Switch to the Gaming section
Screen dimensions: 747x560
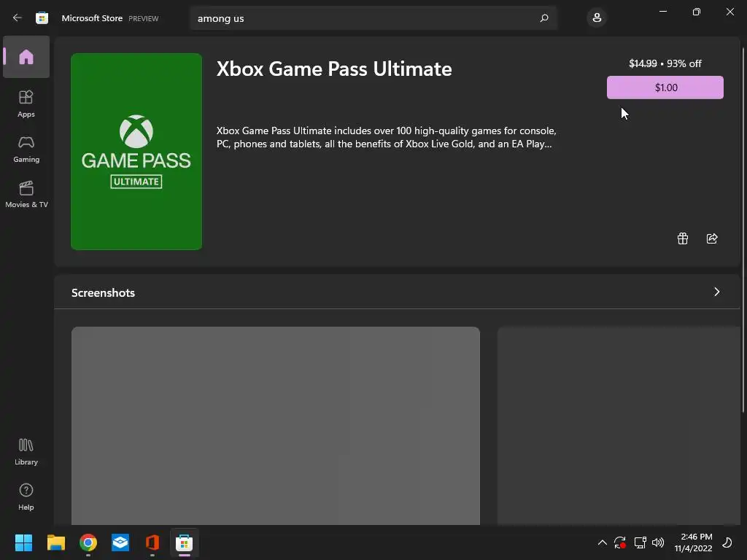pos(26,149)
